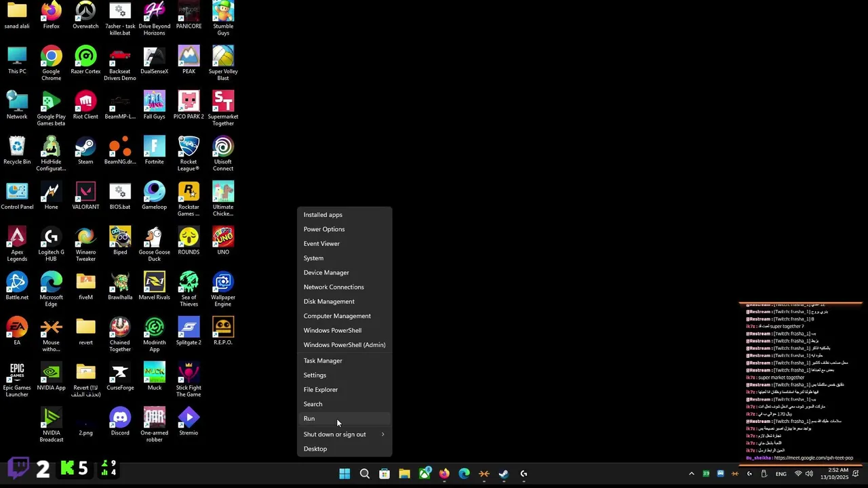The width and height of the screenshot is (868, 488).
Task: Select the Epic Games Launcher desktop icon
Action: (x=17, y=380)
